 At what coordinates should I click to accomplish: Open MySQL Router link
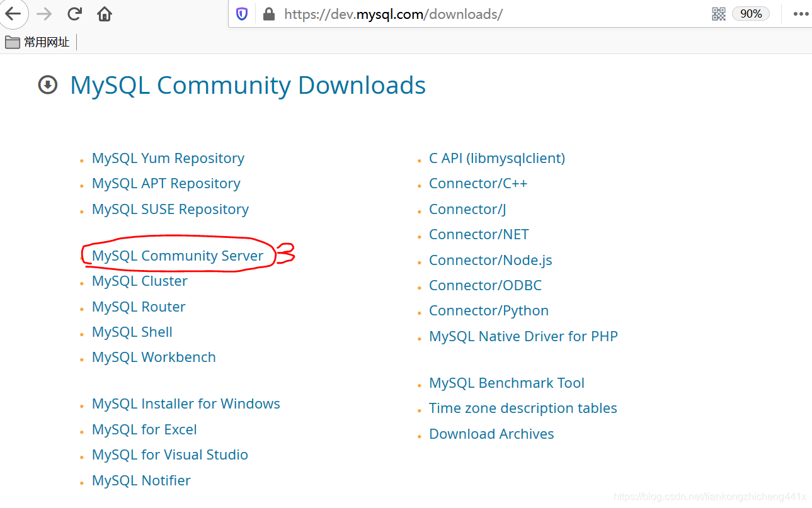tap(139, 307)
